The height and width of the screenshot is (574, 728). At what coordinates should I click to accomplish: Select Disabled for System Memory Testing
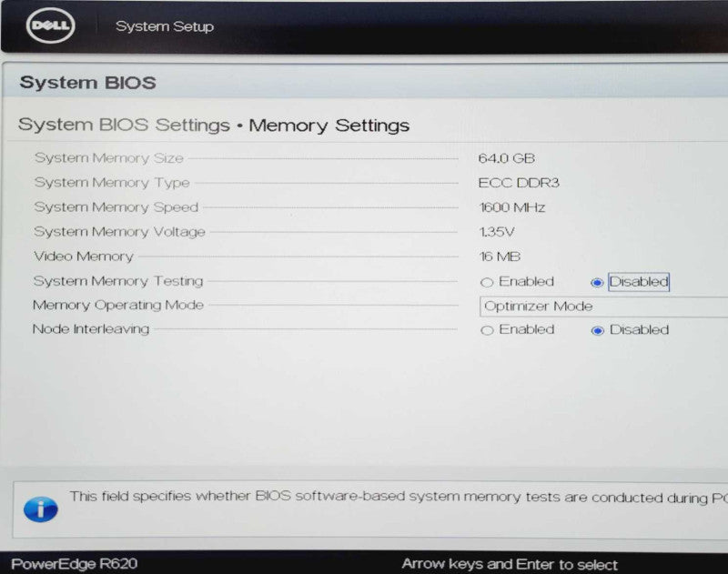click(597, 282)
